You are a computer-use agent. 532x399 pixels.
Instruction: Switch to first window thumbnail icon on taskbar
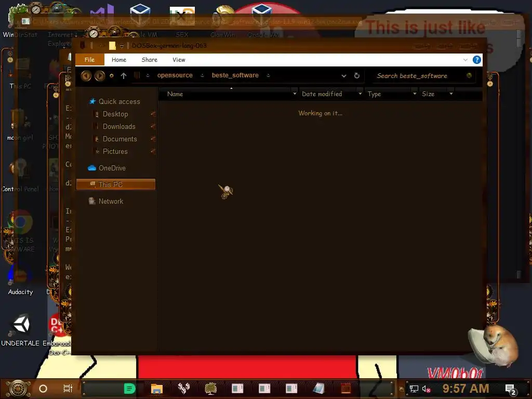tap(237, 389)
